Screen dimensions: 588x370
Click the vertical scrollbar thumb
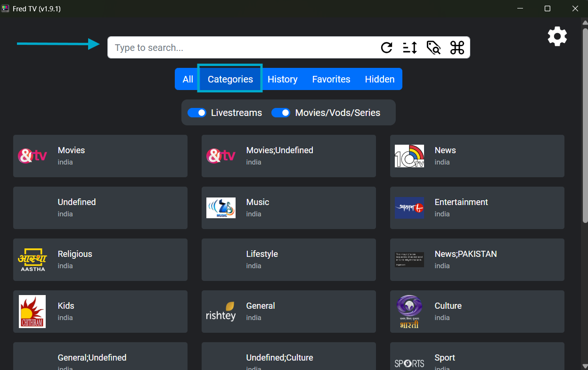click(585, 125)
